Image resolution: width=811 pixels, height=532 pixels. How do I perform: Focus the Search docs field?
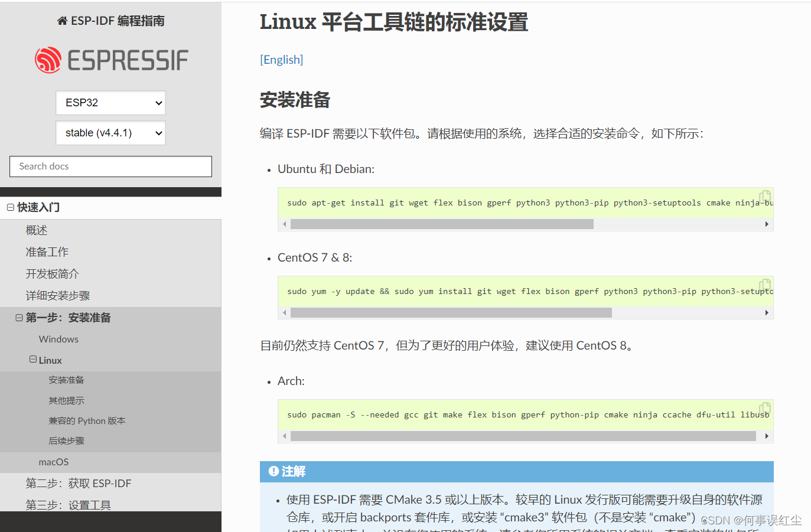pyautogui.click(x=110, y=167)
